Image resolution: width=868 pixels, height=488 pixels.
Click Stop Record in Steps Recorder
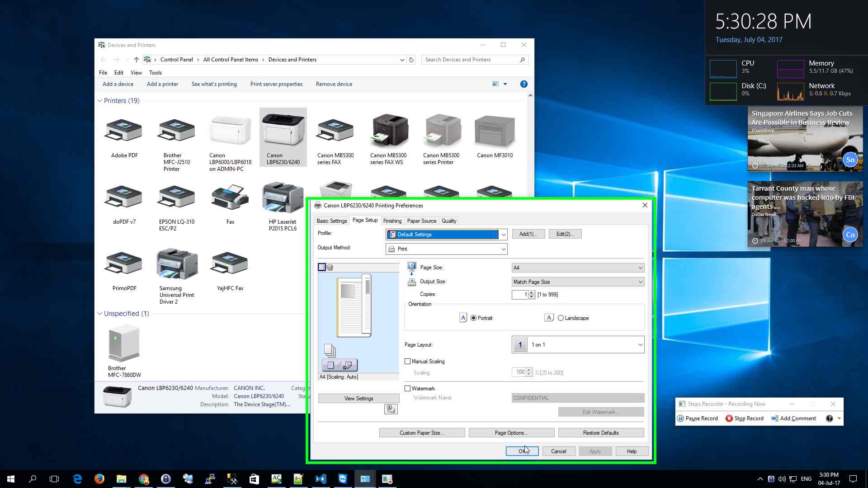[744, 418]
